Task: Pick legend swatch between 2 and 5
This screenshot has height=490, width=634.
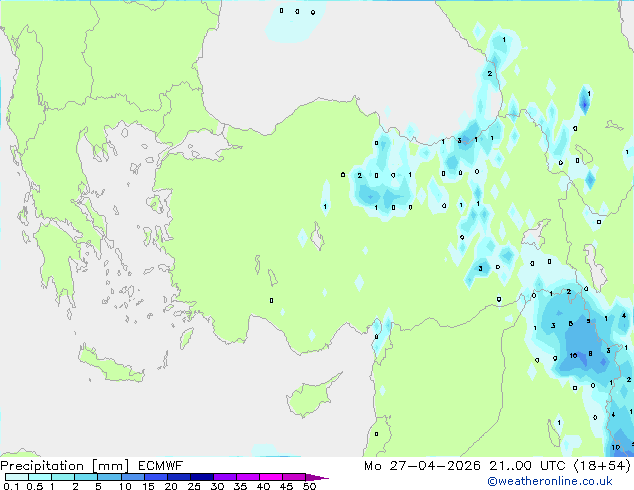Action: tap(86, 477)
